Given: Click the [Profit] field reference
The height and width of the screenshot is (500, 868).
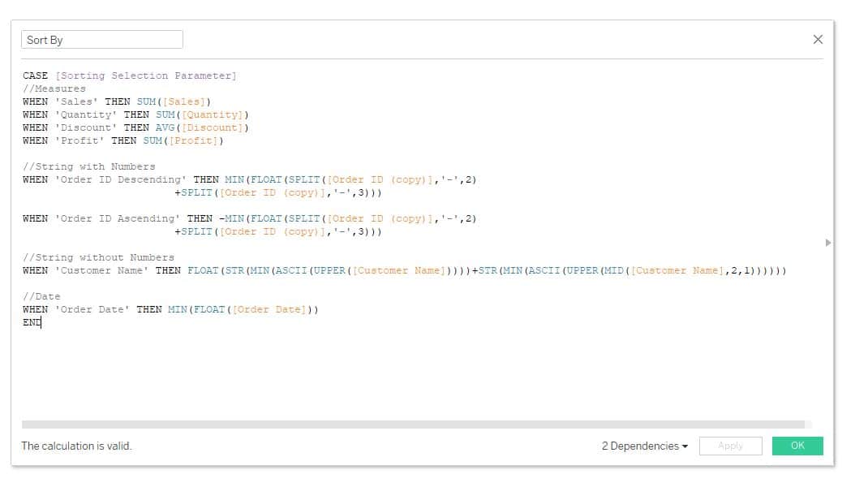Looking at the screenshot, I should 193,140.
